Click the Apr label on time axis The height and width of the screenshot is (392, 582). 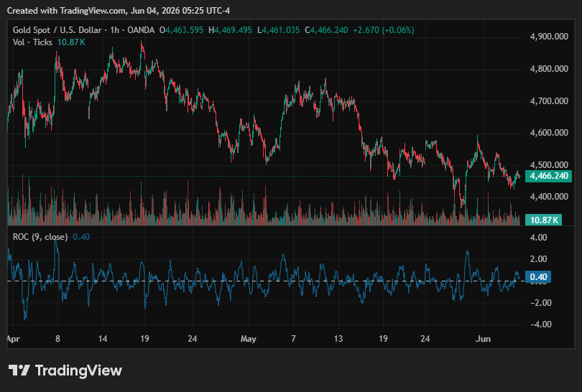click(13, 339)
